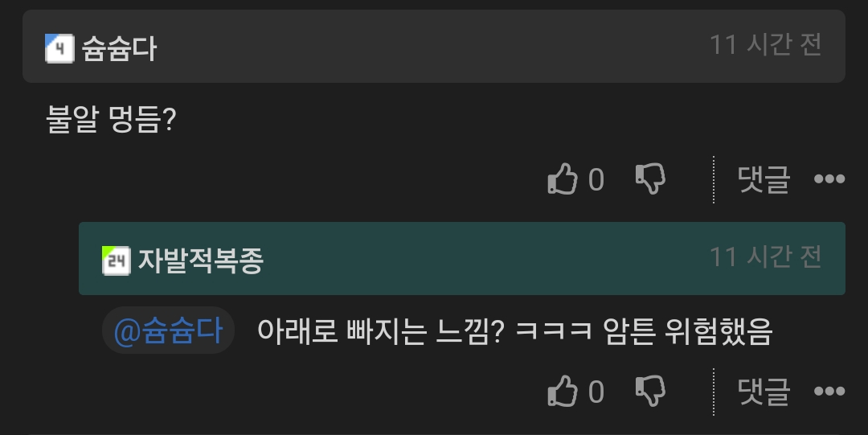Open more options for 숨숨다's comment
Image resolution: width=868 pixels, height=435 pixels.
click(829, 179)
